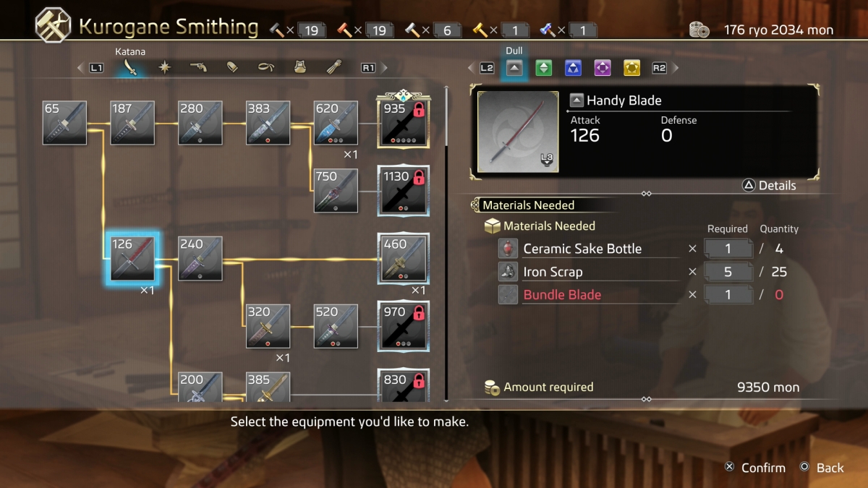Open the revolver gun category
This screenshot has height=488, width=868.
[199, 68]
